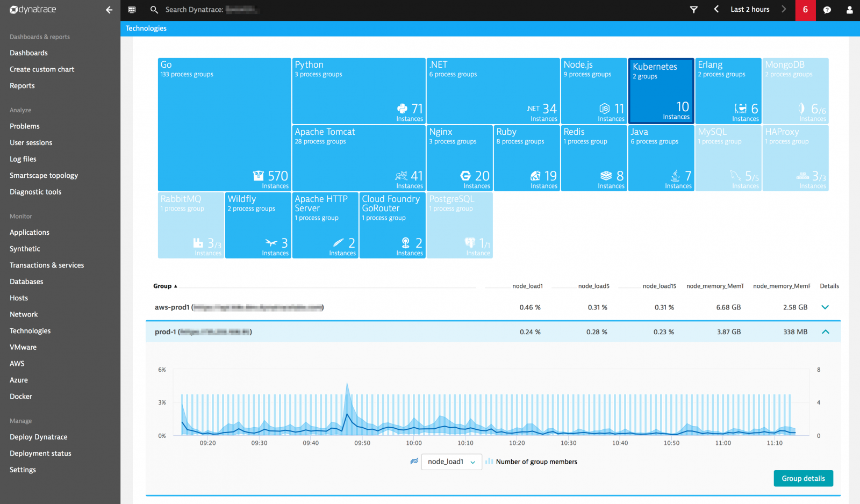
Task: Open Smartscape topology from the sidebar
Action: click(x=44, y=175)
